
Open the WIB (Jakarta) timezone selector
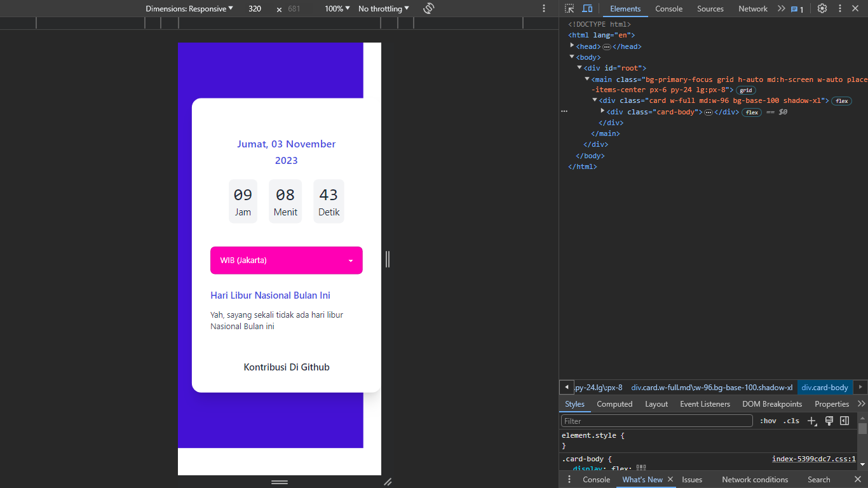tap(287, 260)
